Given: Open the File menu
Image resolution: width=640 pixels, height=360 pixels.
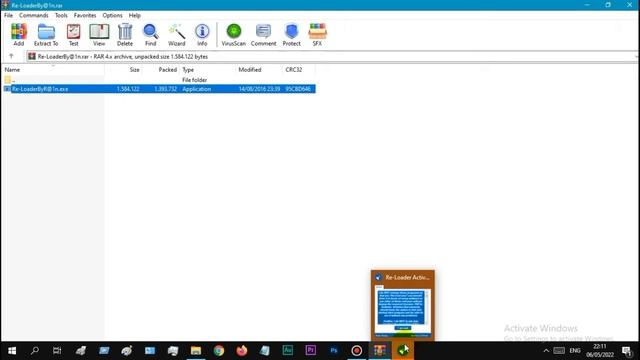Looking at the screenshot, I should 9,15.
